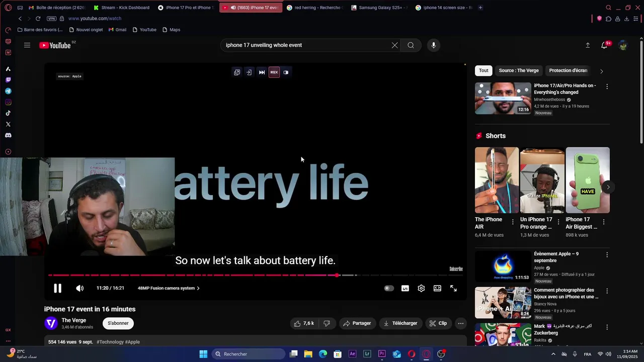Enter full screen mode
The width and height of the screenshot is (644, 362).
click(453, 288)
